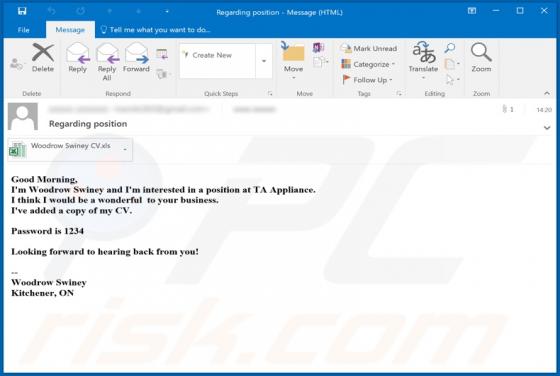560x376 pixels.
Task: Open the Follow Up flag menu
Action: (367, 80)
